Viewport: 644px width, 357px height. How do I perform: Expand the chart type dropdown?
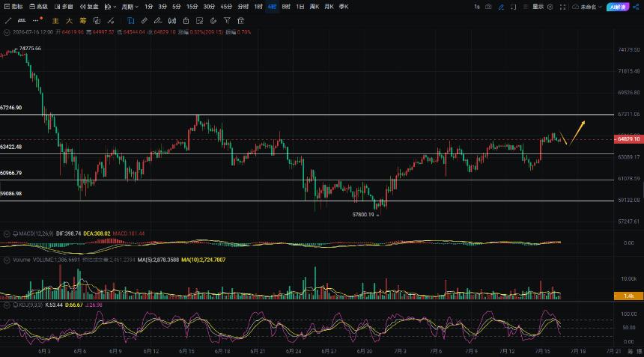coord(110,7)
